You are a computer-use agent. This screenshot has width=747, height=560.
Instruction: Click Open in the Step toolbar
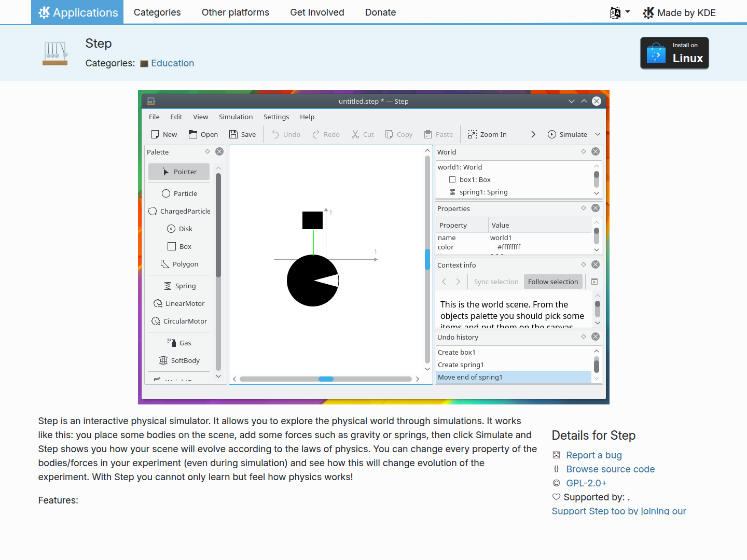coord(203,134)
